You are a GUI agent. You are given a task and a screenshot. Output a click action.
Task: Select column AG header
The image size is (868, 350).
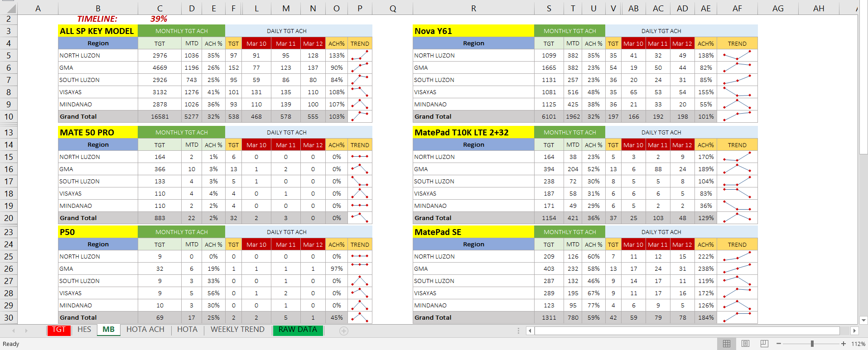pyautogui.click(x=778, y=9)
